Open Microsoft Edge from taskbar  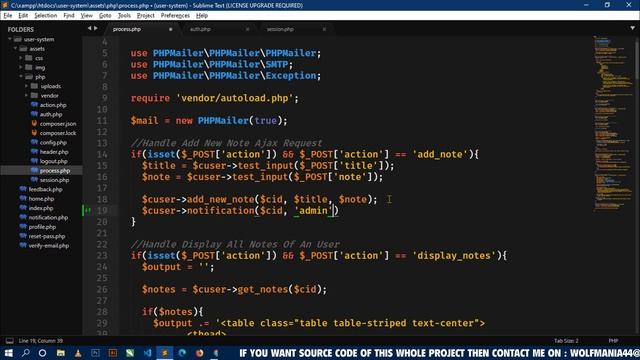[x=182, y=353]
